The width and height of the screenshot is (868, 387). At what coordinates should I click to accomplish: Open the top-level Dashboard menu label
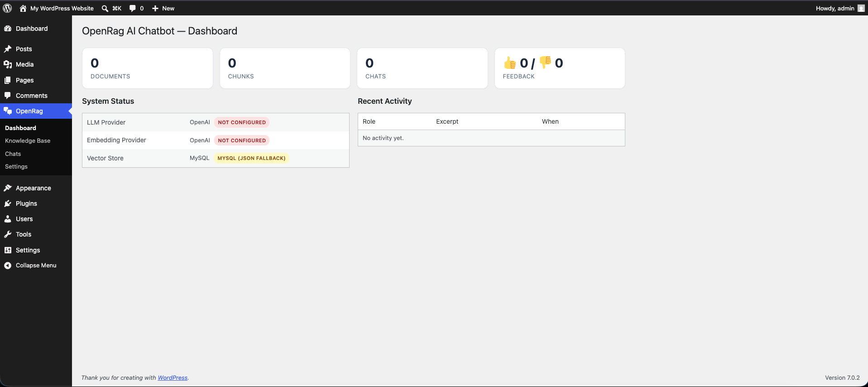[x=32, y=29]
